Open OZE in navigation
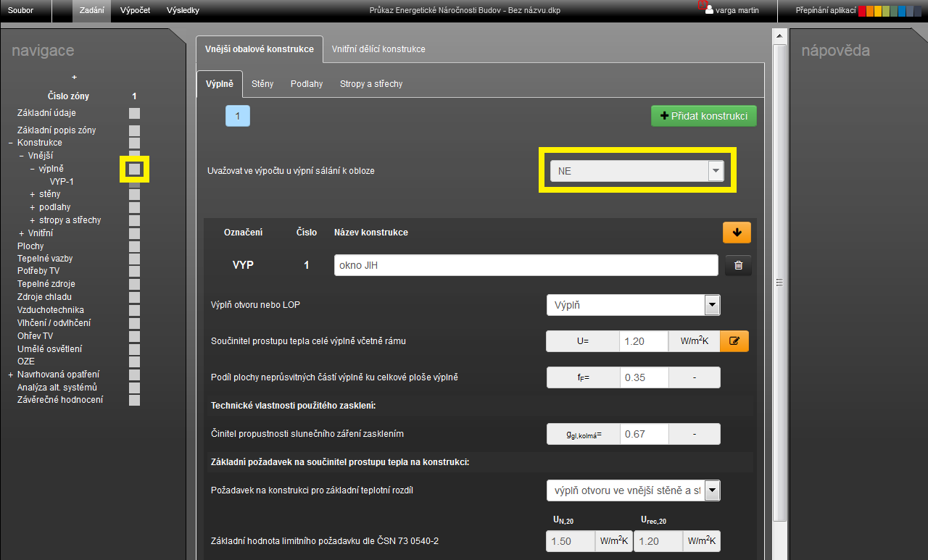 26,362
